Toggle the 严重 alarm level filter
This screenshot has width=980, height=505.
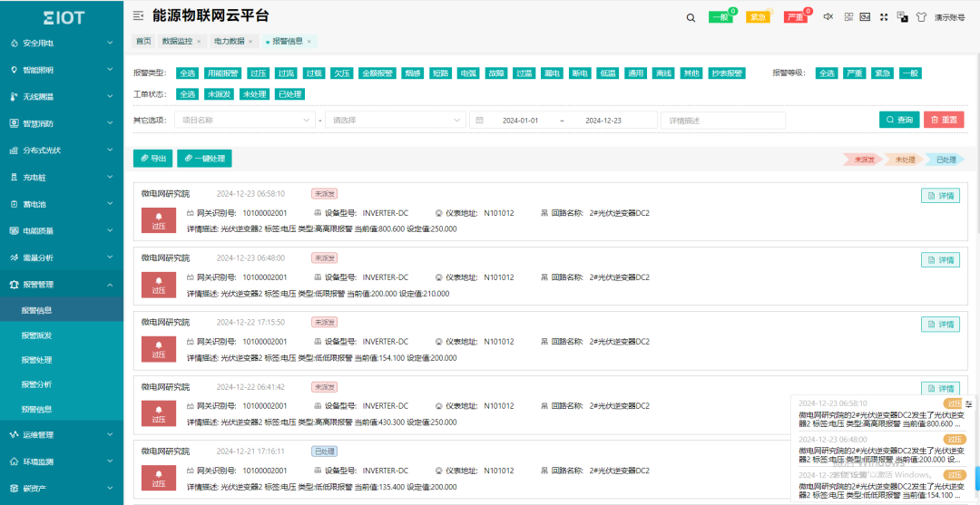click(x=855, y=73)
